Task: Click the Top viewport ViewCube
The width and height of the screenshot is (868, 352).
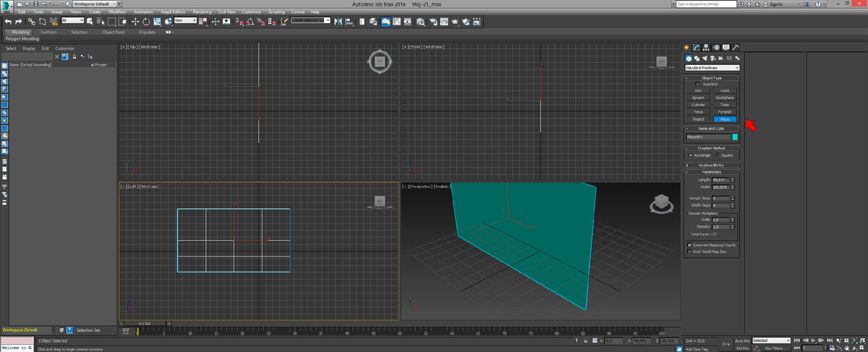Action: click(380, 61)
